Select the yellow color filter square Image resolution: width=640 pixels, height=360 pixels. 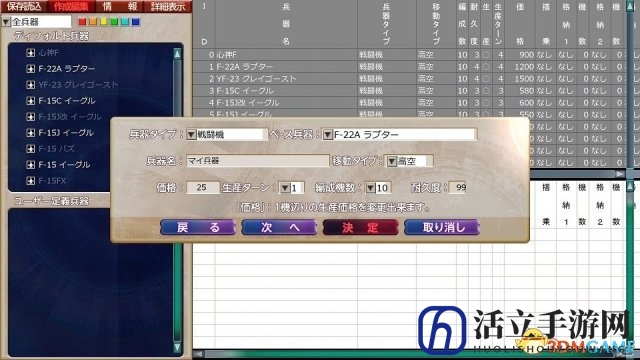104,22
